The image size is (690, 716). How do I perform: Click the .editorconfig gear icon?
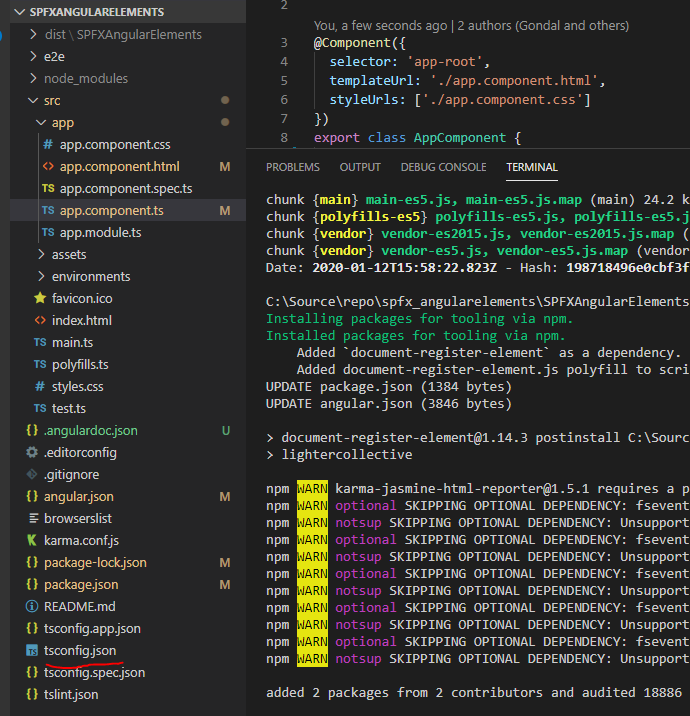(32, 452)
